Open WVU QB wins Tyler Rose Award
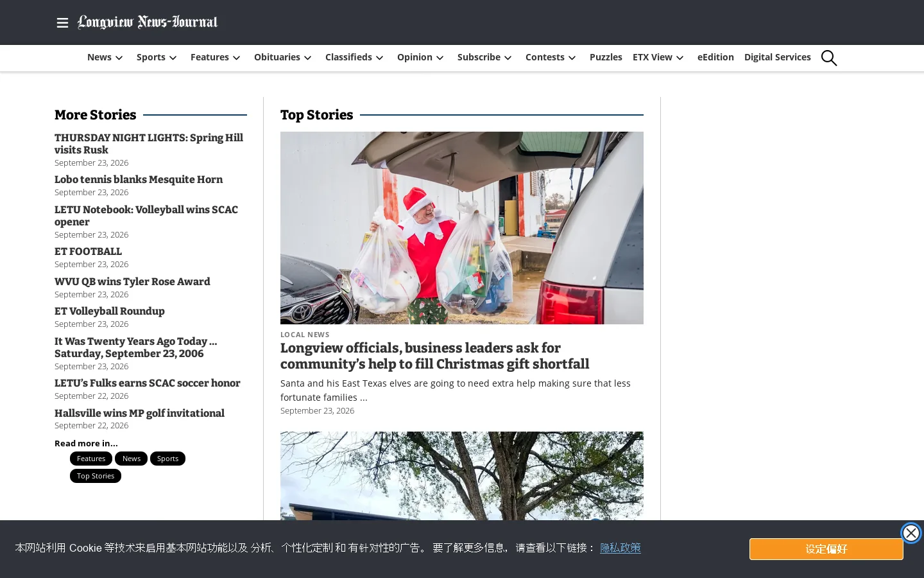Screen dimensions: 924x578 tap(132, 282)
